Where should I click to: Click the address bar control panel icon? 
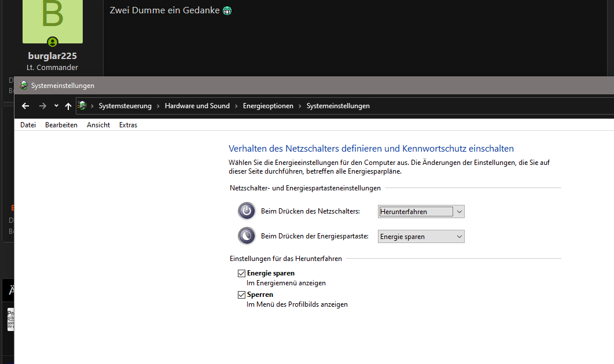tap(82, 106)
